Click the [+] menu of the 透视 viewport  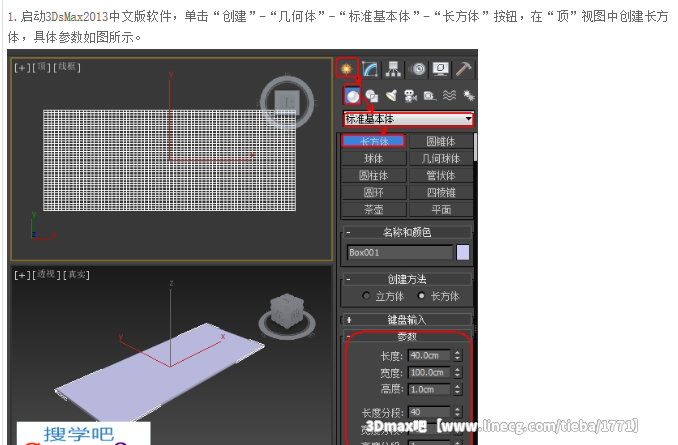[x=22, y=275]
